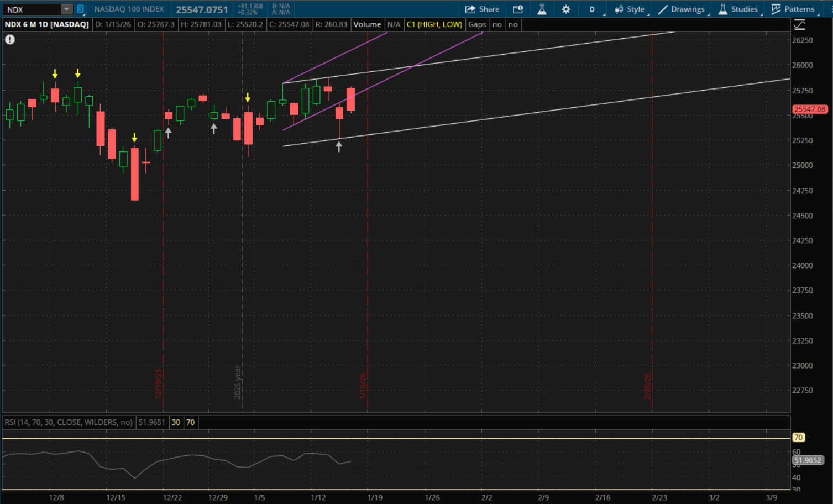Open the Style dropdown menu
Image resolution: width=833 pixels, height=504 pixels.
click(630, 9)
